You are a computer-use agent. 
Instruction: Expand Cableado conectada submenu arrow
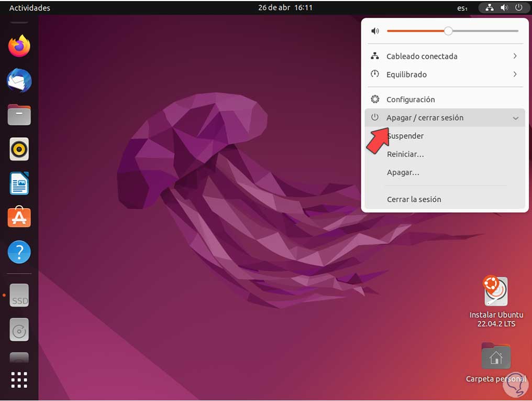pyautogui.click(x=515, y=56)
